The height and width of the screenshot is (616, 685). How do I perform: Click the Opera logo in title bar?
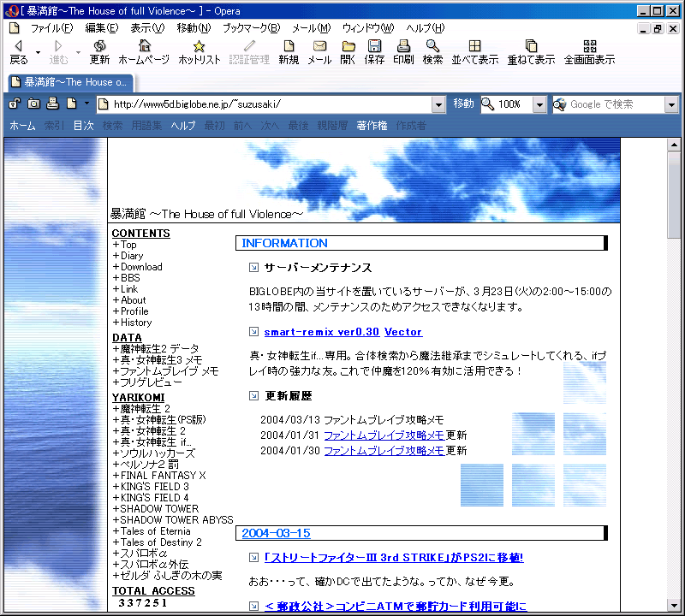[x=12, y=11]
